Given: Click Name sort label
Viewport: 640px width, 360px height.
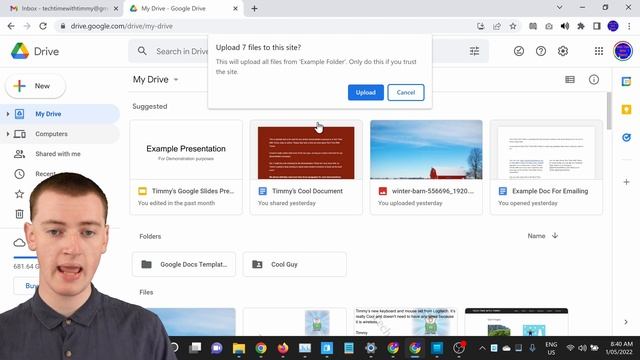Looking at the screenshot, I should (536, 236).
